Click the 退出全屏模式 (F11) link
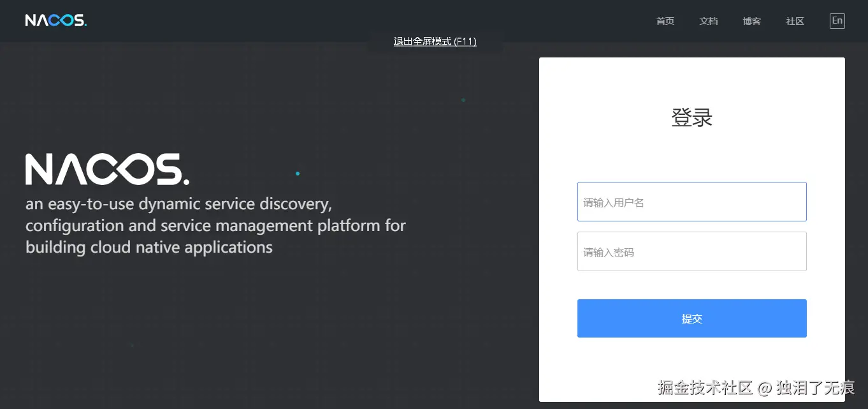Viewport: 868px width, 409px height. pyautogui.click(x=435, y=41)
